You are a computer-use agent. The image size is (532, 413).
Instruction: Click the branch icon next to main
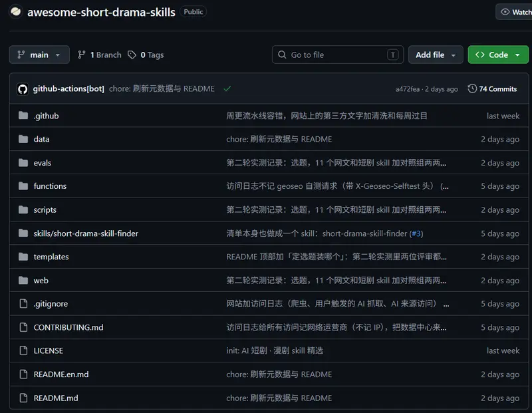[x=21, y=55]
